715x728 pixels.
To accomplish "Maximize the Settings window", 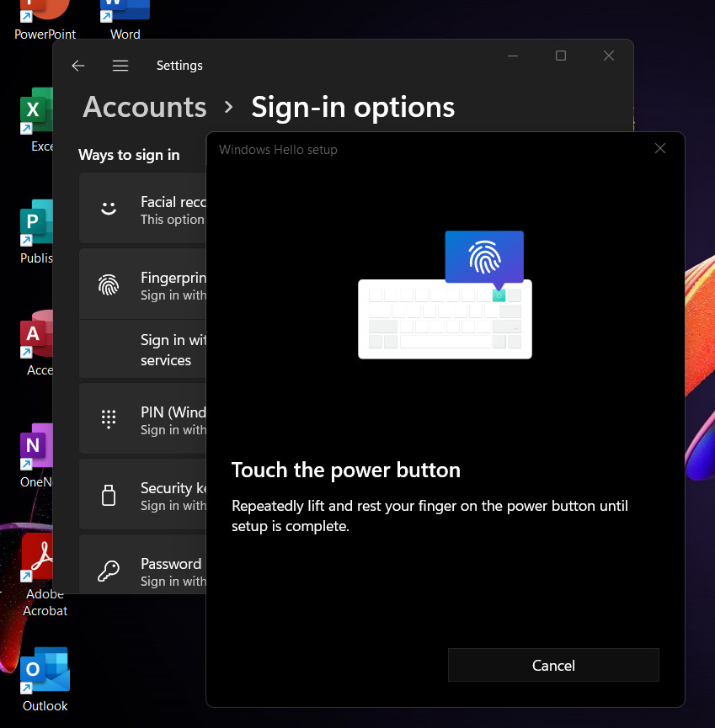I will coord(561,56).
